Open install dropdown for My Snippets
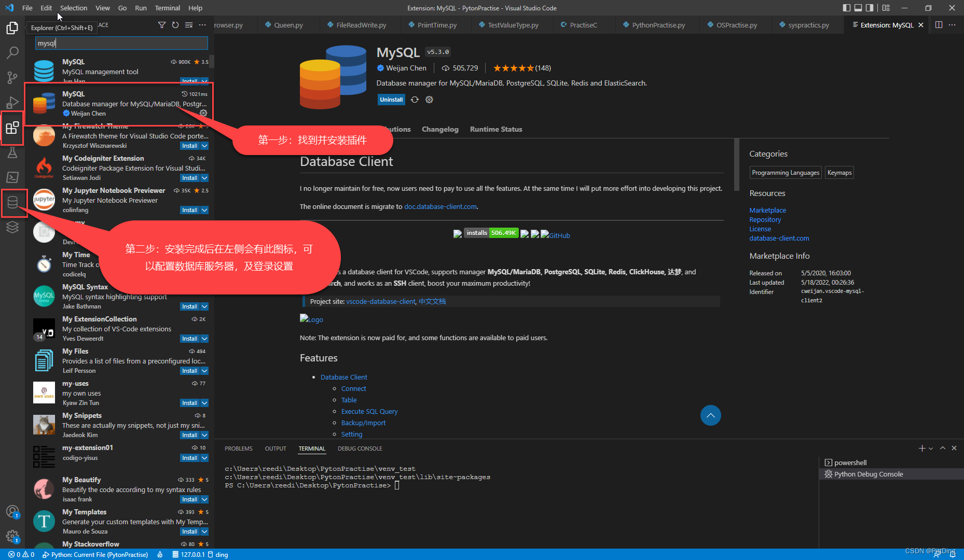 [204, 435]
